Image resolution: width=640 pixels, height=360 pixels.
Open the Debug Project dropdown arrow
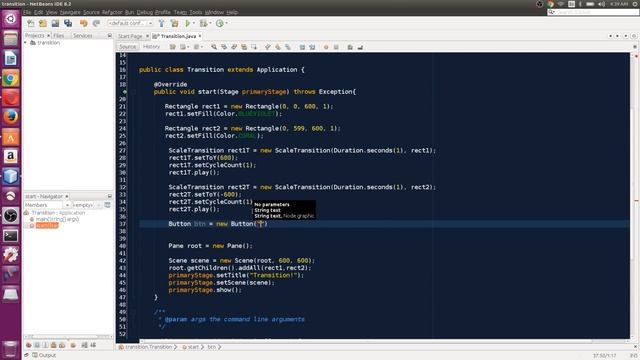click(210, 23)
